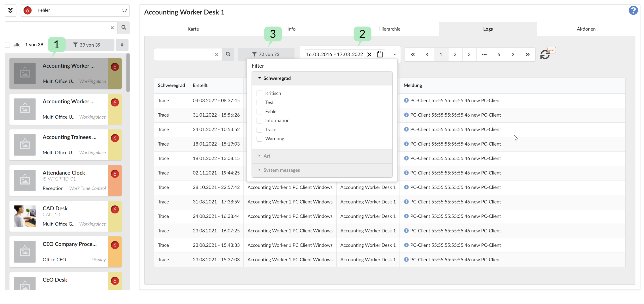This screenshot has width=644, height=304.
Task: Click the Attendance Clock placeholder image
Action: [25, 180]
